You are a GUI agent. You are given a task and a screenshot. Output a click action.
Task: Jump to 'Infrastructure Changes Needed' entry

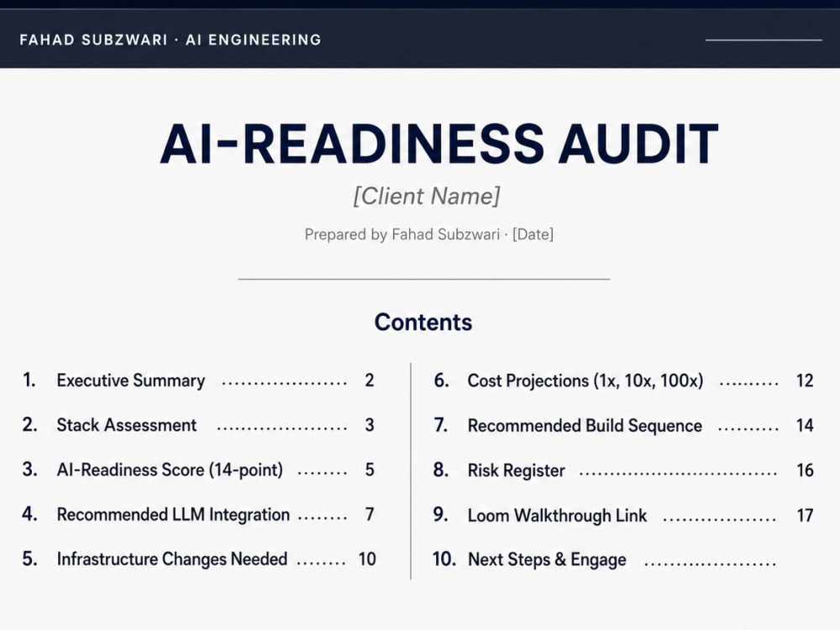pos(172,559)
